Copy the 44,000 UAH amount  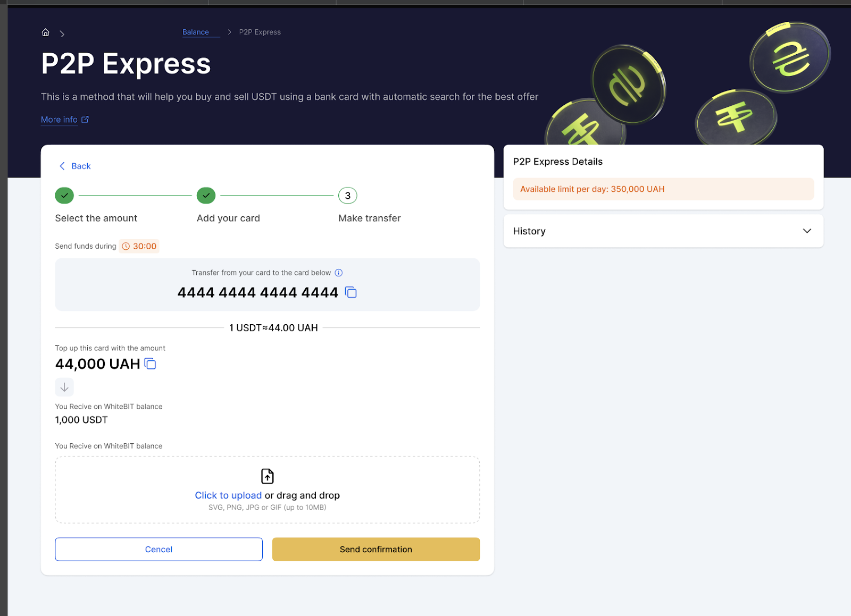click(151, 364)
